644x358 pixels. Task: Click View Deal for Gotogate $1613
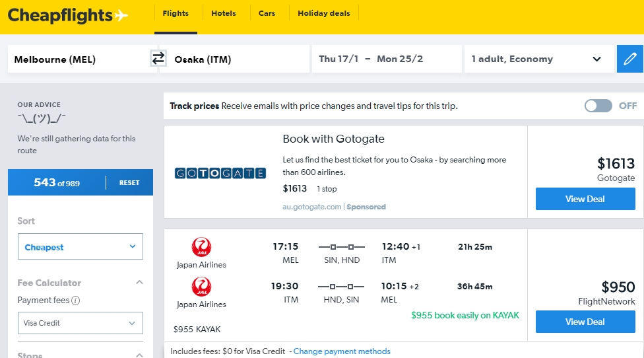click(585, 199)
